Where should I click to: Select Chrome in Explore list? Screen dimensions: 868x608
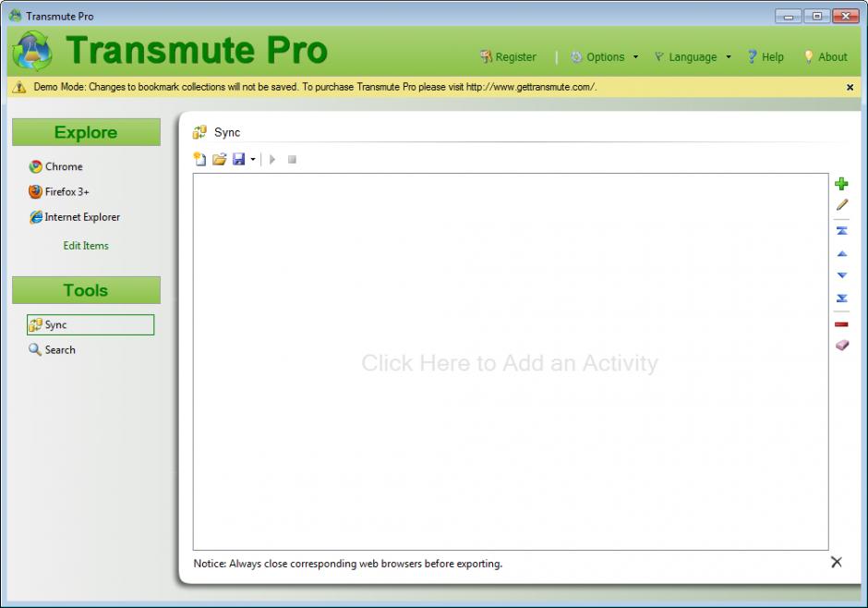tap(56, 166)
